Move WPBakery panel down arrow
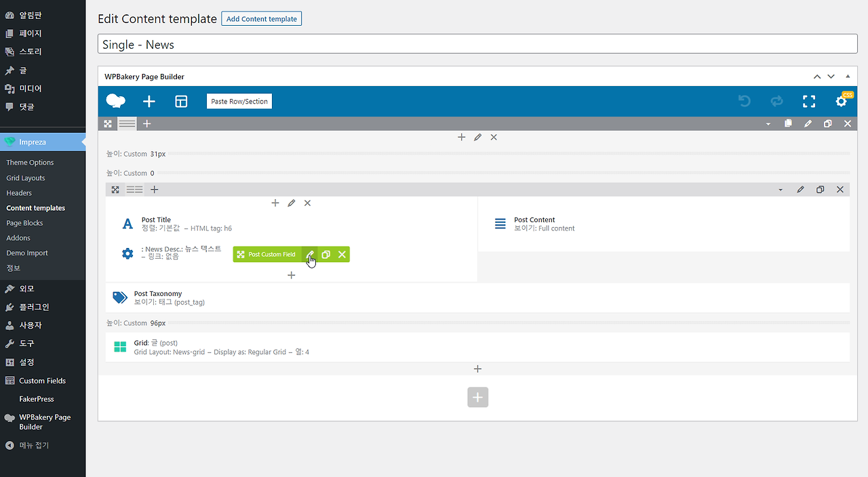Viewport: 868px width, 477px height. 831,77
